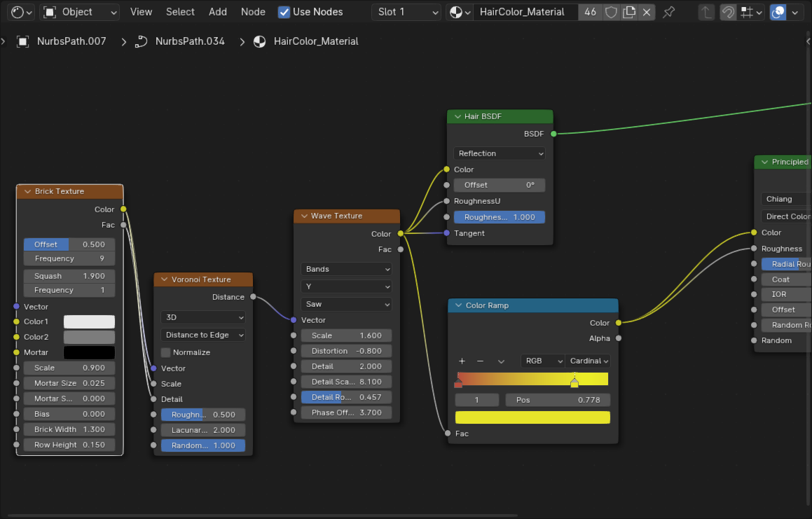Toggle overlays button in header
This screenshot has height=519, width=812.
(x=778, y=12)
